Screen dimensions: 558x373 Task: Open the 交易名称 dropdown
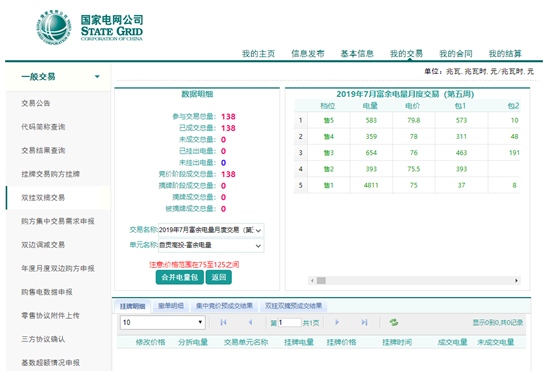[211, 230]
